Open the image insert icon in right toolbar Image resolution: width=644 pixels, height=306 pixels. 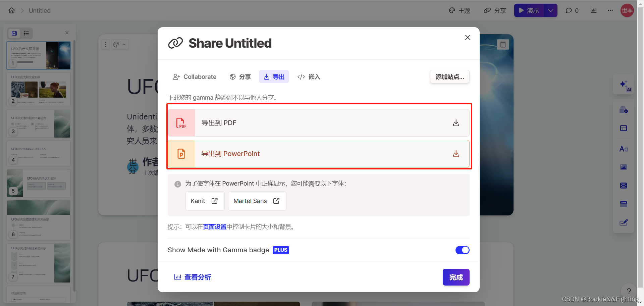[624, 167]
